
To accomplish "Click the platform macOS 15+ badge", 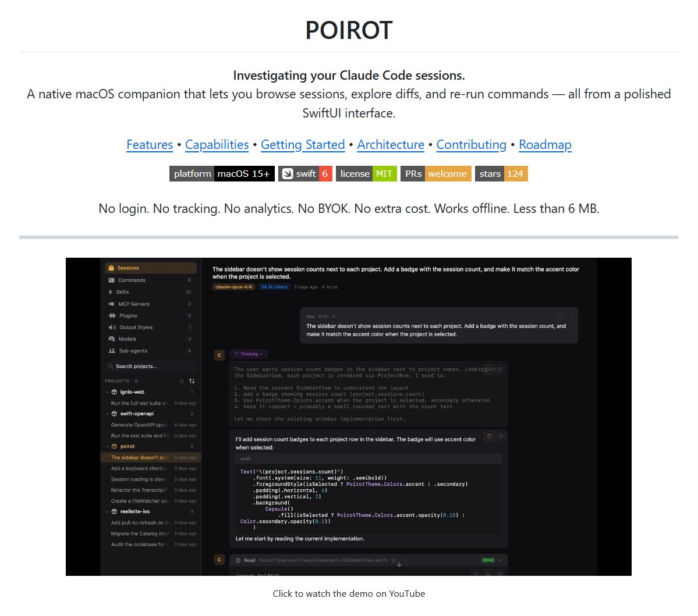I will click(x=222, y=173).
